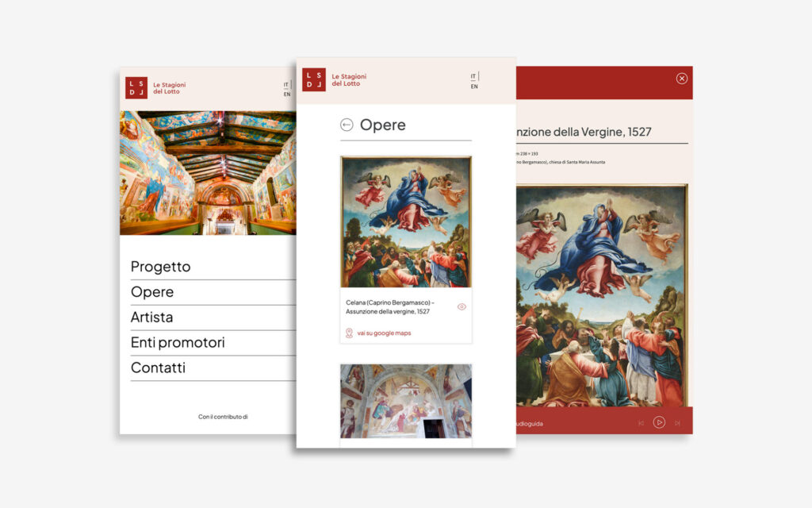Click the LSDL logo on the left menu screen
Viewport: 812px width, 508px height.
pyautogui.click(x=136, y=87)
